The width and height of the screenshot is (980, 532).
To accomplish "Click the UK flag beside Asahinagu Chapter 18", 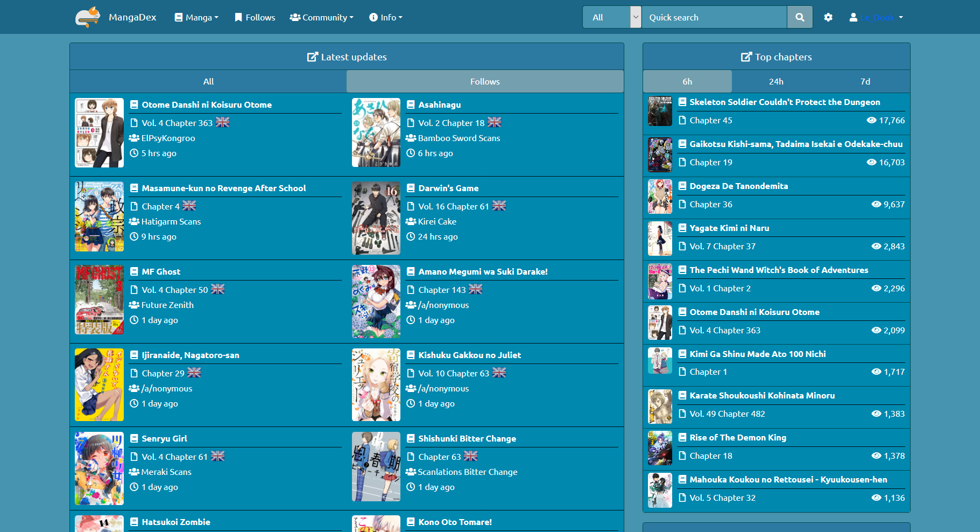I will [x=494, y=123].
